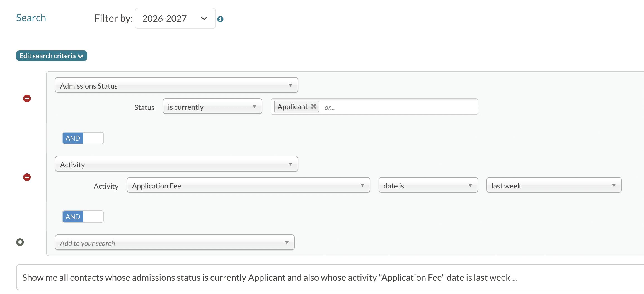The image size is (644, 294).
Task: Click the caret on the 2026-2027 selector
Action: tap(204, 18)
